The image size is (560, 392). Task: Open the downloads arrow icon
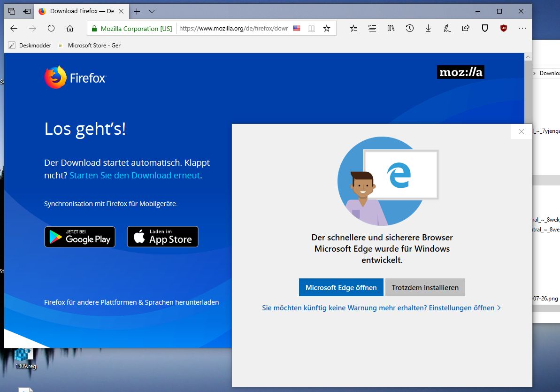click(428, 28)
